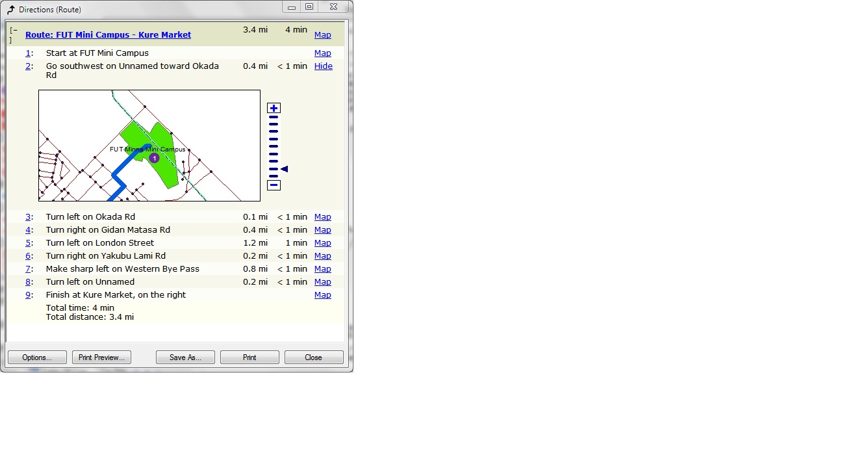This screenshot has height=468, width=868.
Task: Click the zoom in plus icon
Action: (x=274, y=108)
